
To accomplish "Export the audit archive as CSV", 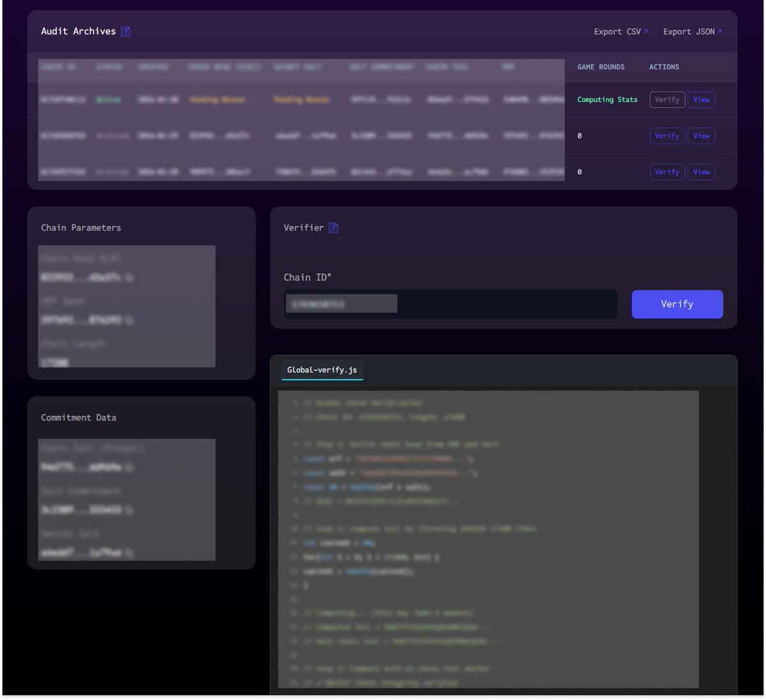I will pos(617,31).
